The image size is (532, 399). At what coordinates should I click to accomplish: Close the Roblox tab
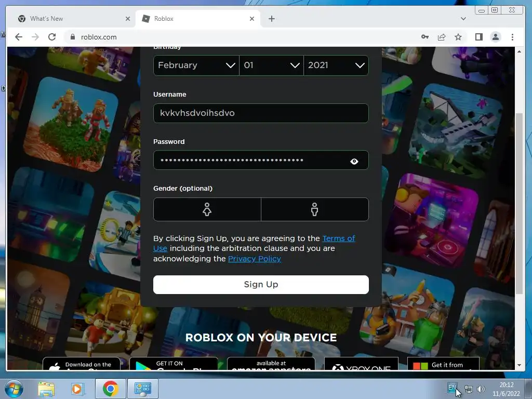click(252, 19)
